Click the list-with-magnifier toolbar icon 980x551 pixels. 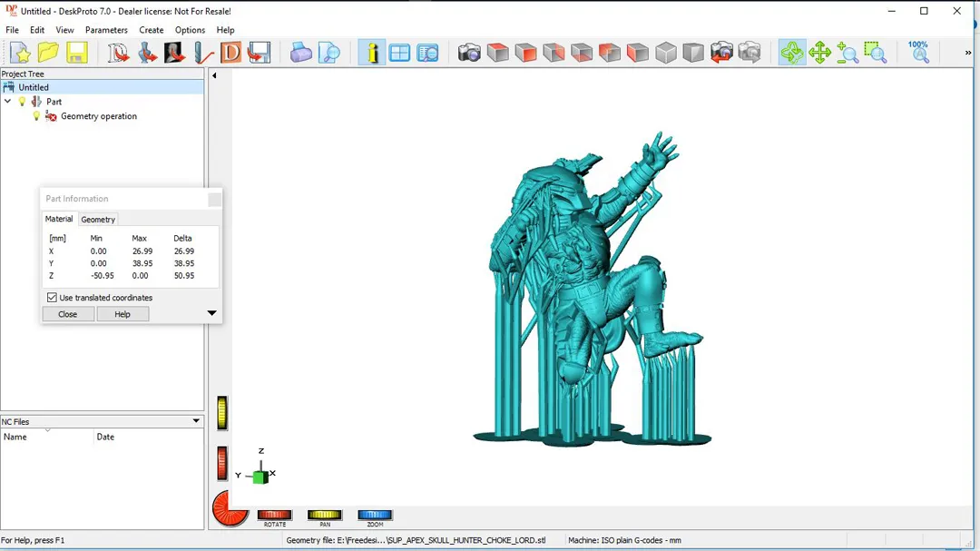coord(427,53)
